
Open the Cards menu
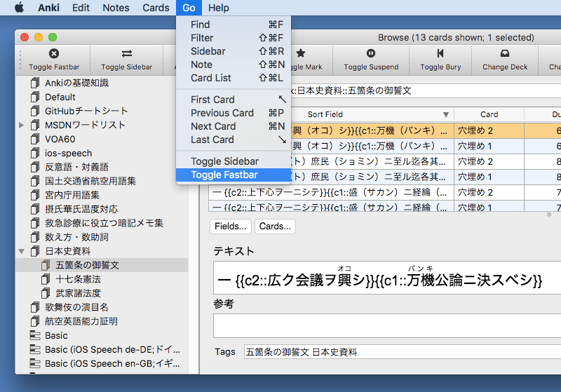coord(156,8)
